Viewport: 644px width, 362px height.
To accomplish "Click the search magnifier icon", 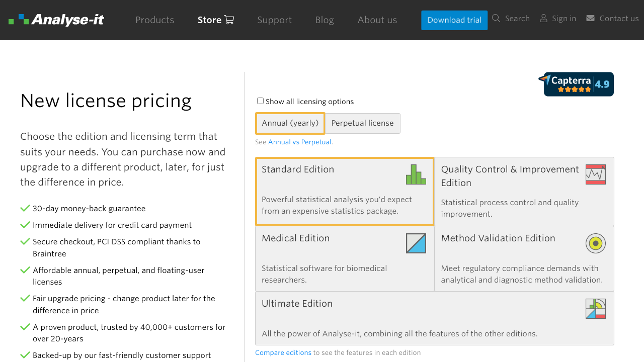I will [x=496, y=19].
